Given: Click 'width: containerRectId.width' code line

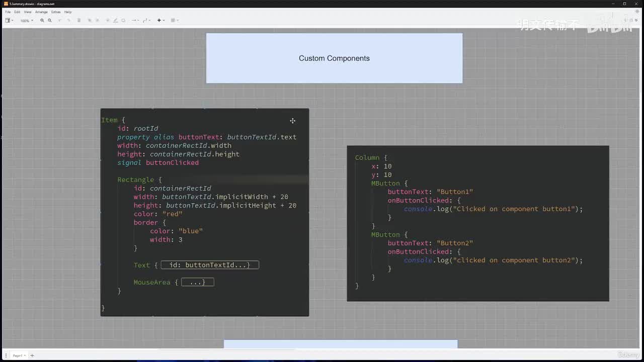Looking at the screenshot, I should coord(174,146).
